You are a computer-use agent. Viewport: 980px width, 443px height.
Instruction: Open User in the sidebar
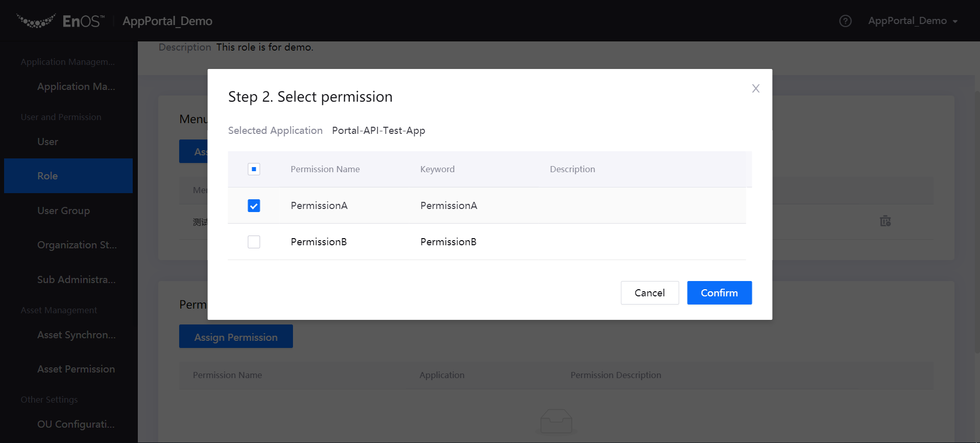[47, 142]
